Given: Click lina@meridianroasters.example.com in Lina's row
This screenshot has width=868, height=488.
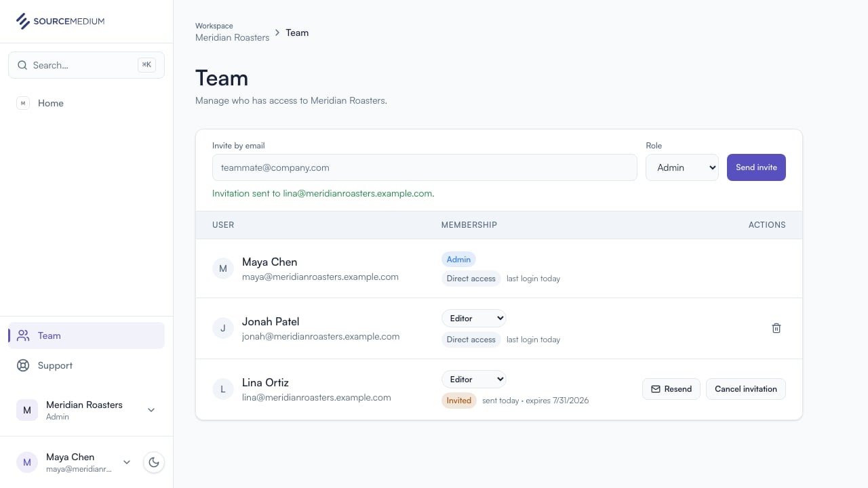Looking at the screenshot, I should point(317,397).
